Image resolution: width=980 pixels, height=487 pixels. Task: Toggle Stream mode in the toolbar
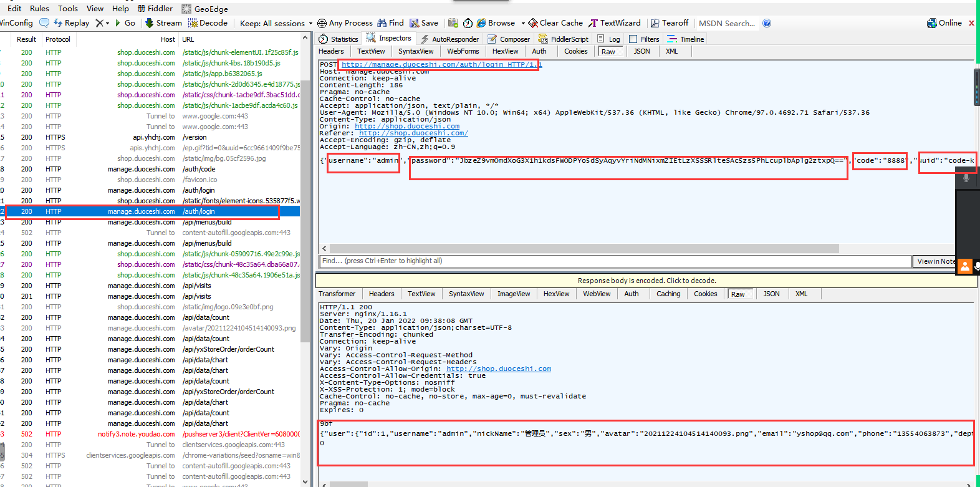coord(163,23)
